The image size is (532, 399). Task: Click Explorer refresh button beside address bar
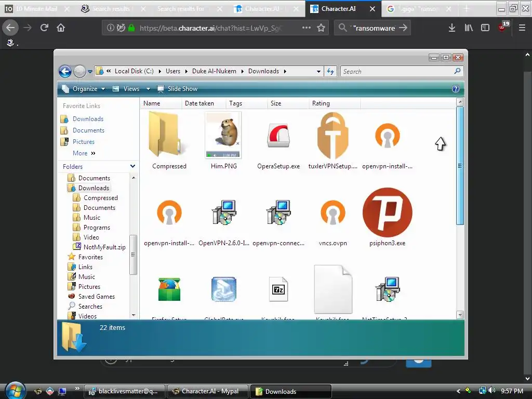click(330, 71)
